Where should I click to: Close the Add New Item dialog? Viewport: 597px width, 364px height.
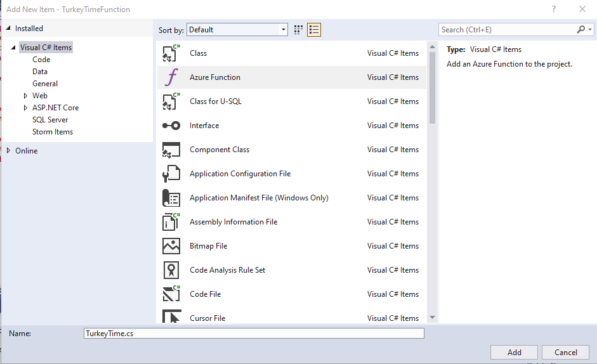coord(582,9)
